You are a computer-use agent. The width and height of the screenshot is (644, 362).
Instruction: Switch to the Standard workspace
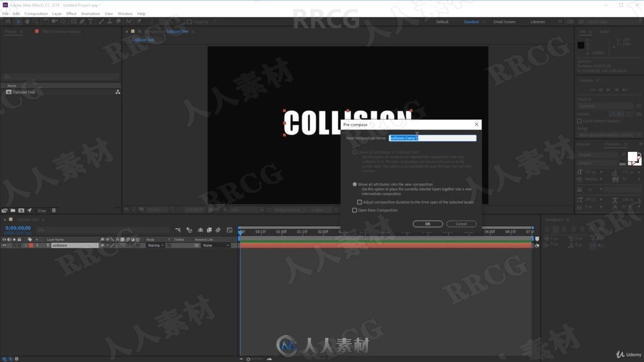471,22
